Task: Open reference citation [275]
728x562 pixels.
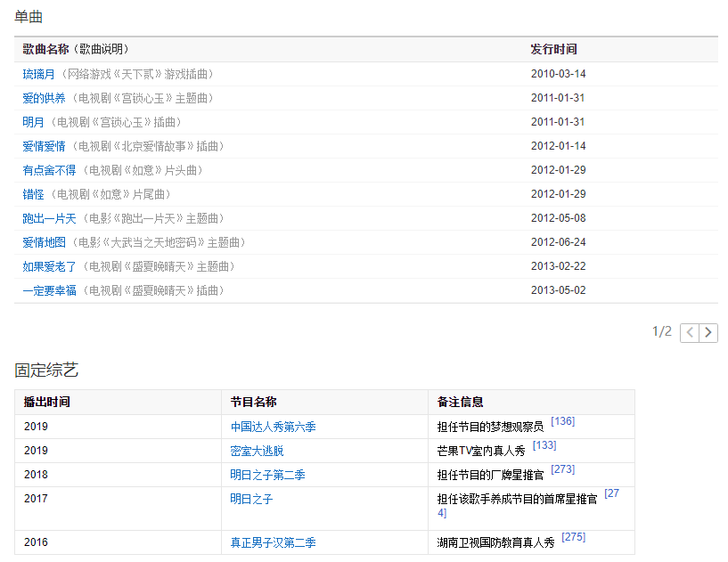Action: pos(573,537)
